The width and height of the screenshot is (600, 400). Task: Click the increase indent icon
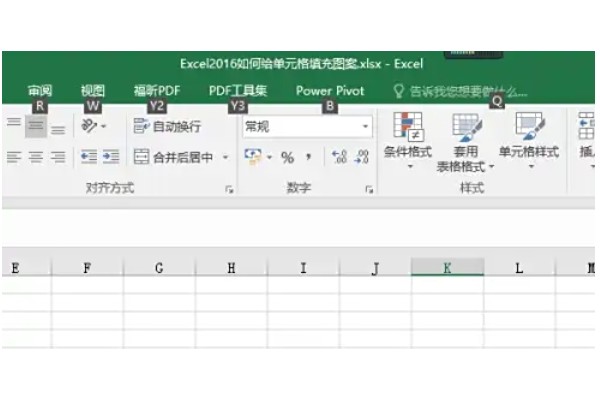(111, 157)
